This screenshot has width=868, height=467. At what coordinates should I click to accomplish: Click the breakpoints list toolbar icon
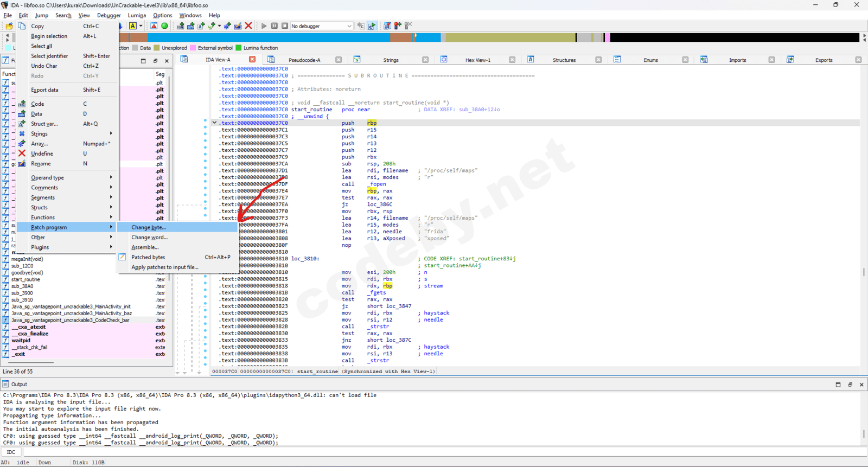click(x=387, y=26)
